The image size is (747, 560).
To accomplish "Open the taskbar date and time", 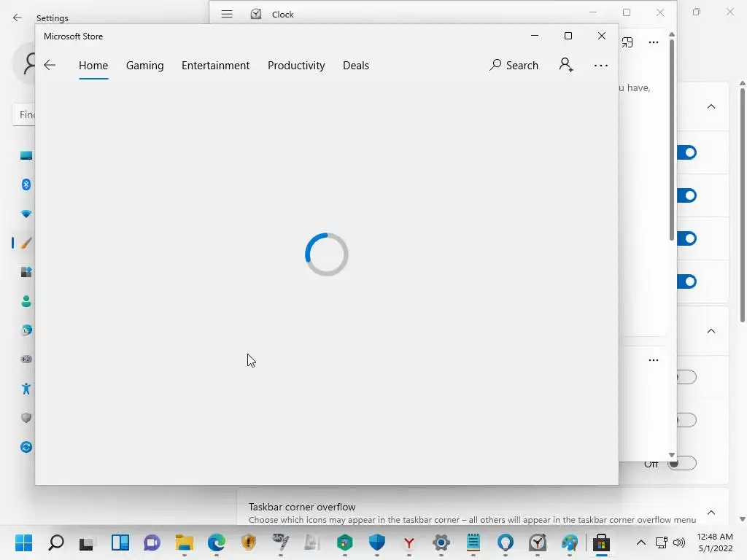I will [x=715, y=542].
